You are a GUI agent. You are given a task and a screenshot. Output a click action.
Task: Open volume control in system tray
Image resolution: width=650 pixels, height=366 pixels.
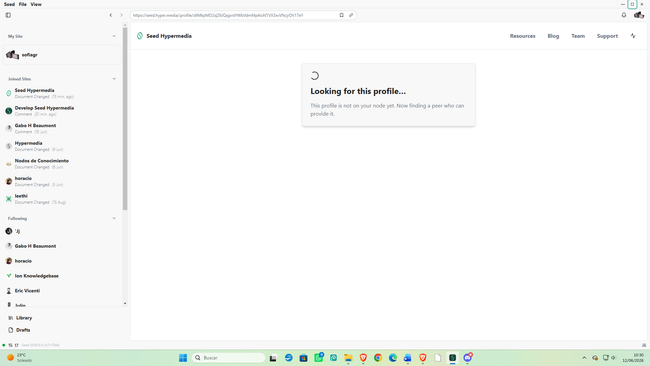click(x=614, y=358)
